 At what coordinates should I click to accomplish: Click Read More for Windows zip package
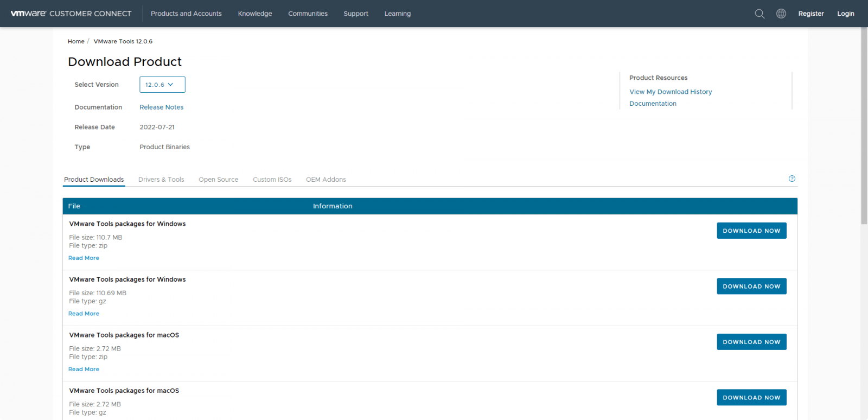point(84,258)
